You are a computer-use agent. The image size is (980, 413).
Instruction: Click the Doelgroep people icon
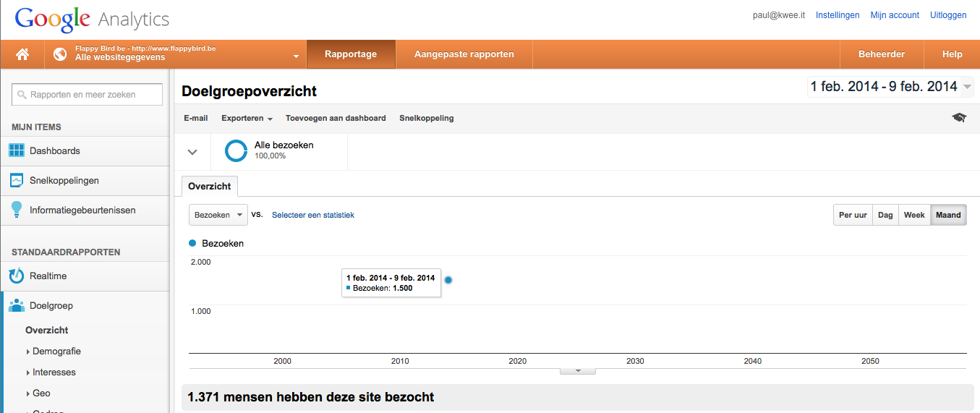click(x=17, y=306)
